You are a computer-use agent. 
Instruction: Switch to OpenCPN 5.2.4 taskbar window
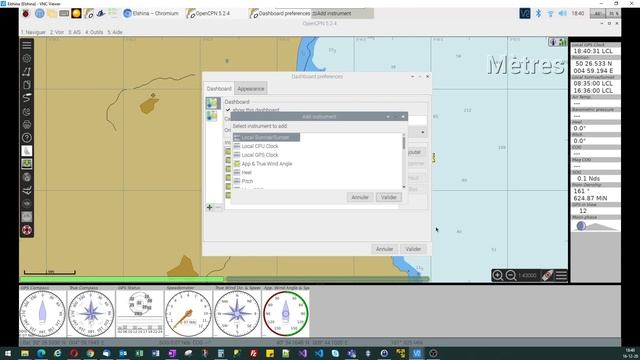pos(208,13)
